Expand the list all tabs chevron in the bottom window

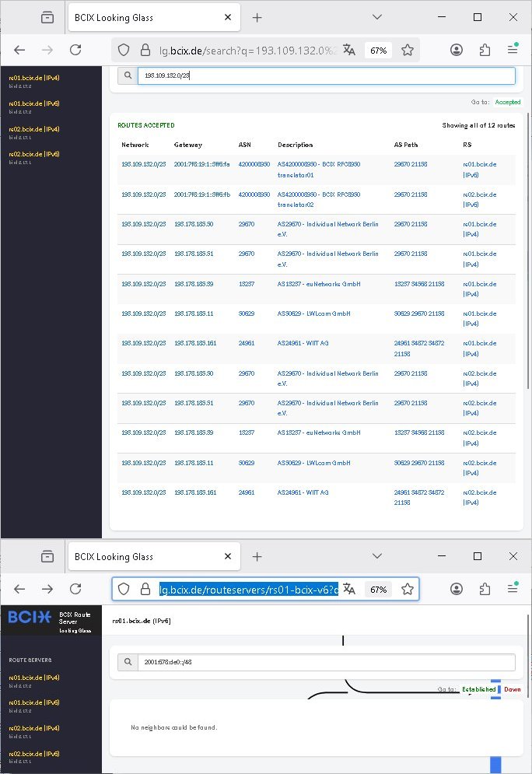[377, 557]
